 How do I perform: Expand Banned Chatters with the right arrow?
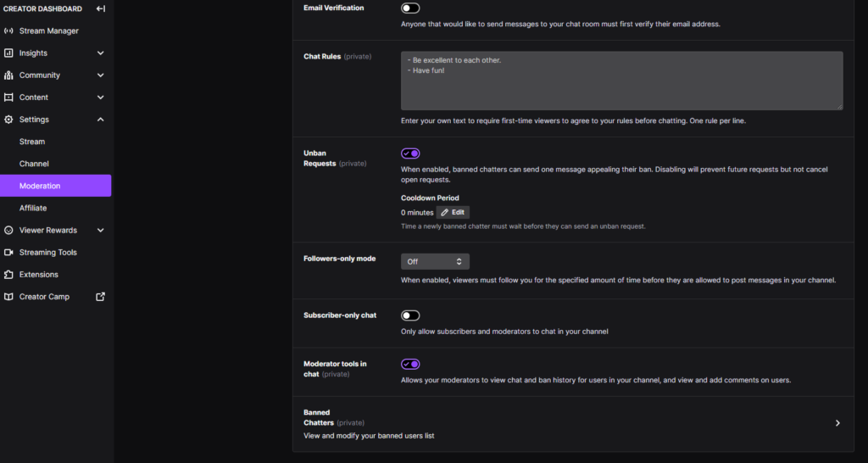pos(837,423)
